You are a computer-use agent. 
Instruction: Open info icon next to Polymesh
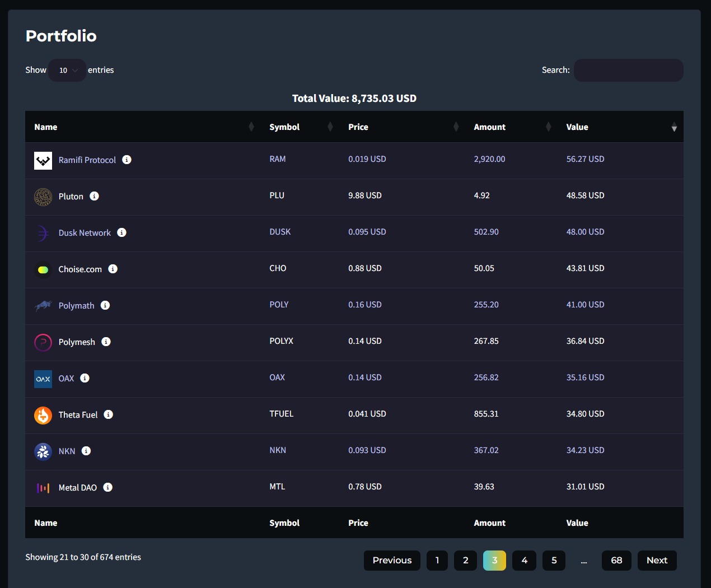coord(106,342)
